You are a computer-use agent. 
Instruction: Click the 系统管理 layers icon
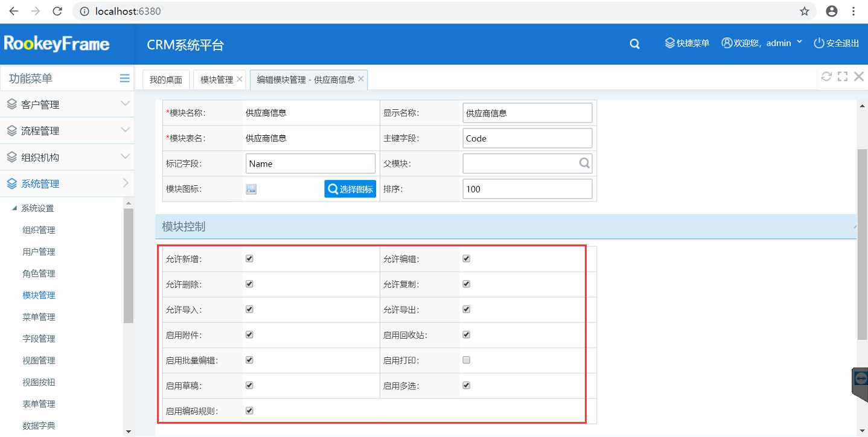(x=12, y=184)
